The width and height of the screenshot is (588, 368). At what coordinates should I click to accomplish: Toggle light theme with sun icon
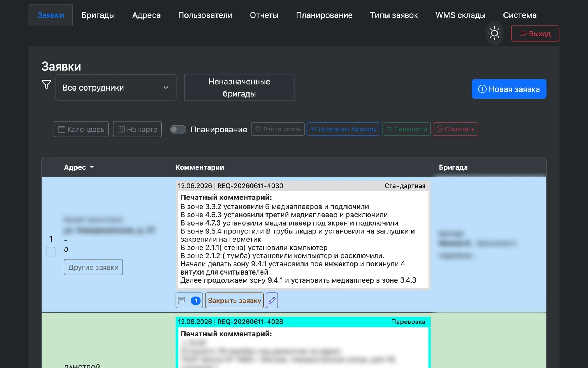[x=494, y=33]
